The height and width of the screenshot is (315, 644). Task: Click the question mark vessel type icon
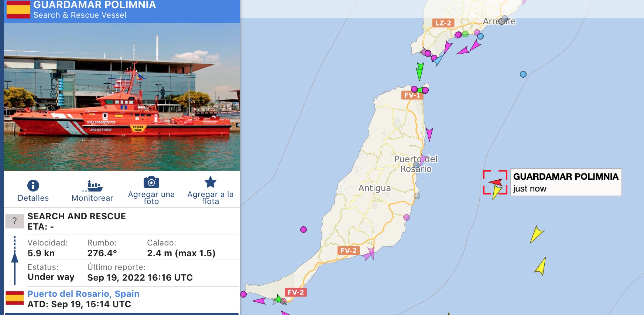tap(14, 221)
